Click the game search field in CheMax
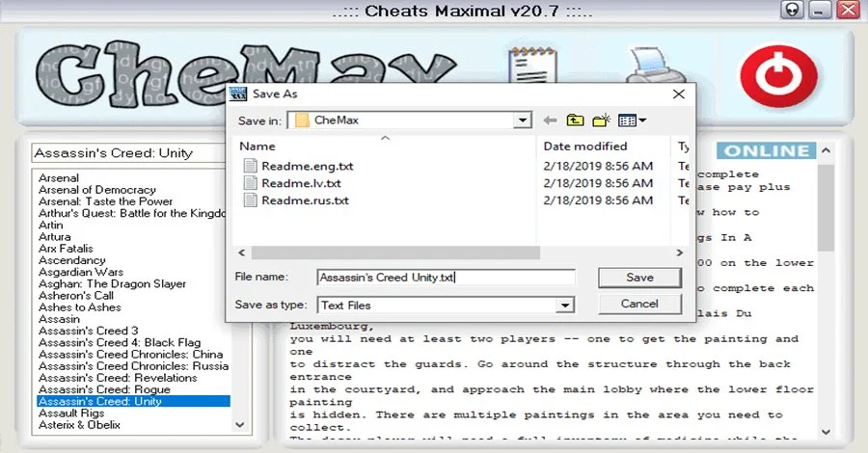The image size is (868, 453). [x=128, y=153]
